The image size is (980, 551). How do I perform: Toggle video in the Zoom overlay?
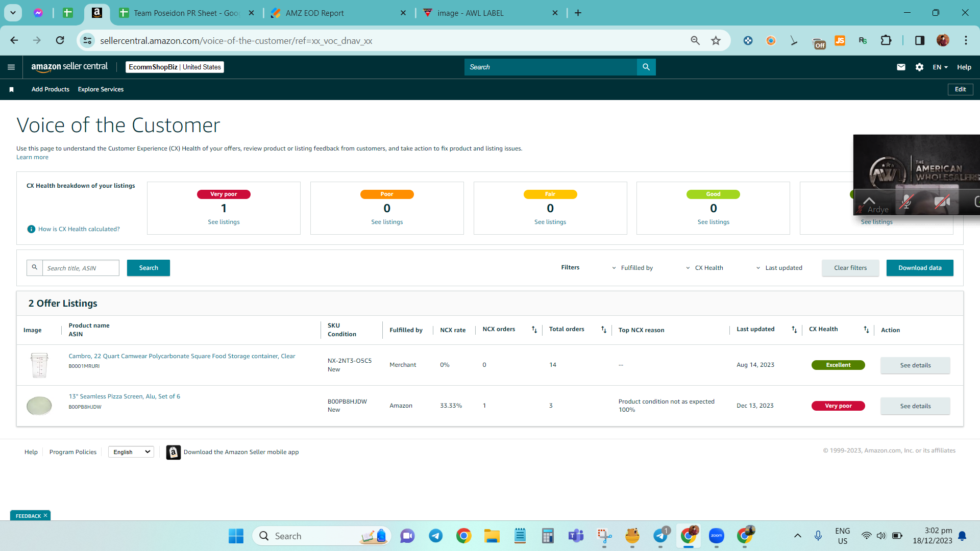pos(942,202)
